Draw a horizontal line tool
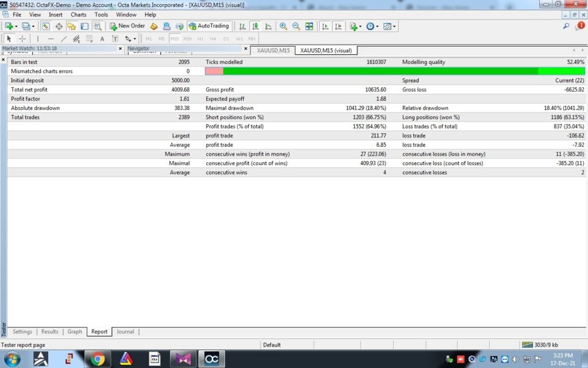The width and height of the screenshot is (588, 368). point(51,39)
